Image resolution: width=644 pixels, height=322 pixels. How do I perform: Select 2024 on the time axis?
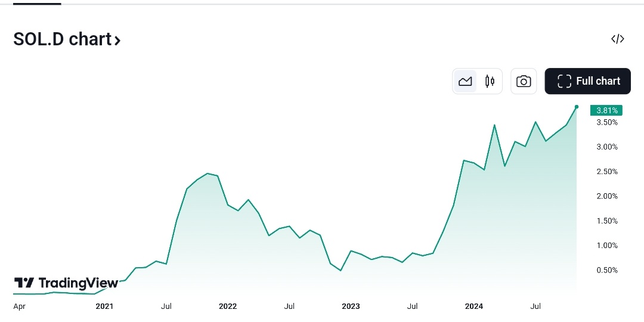click(x=474, y=306)
